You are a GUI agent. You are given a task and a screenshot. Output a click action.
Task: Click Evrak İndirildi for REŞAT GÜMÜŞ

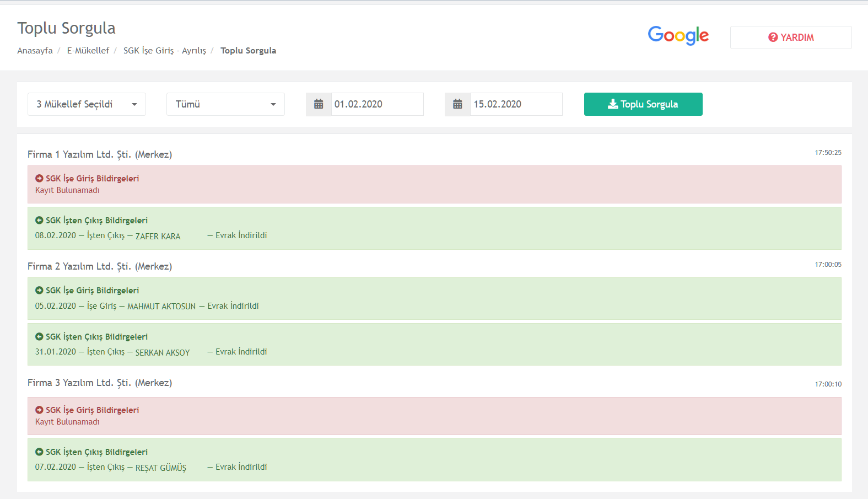241,467
